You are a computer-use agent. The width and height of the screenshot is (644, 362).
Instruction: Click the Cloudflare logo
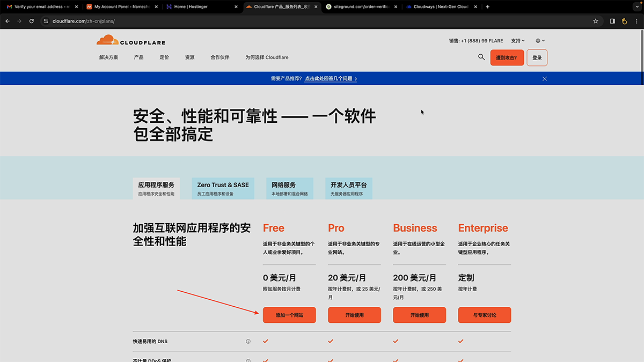[x=131, y=40]
